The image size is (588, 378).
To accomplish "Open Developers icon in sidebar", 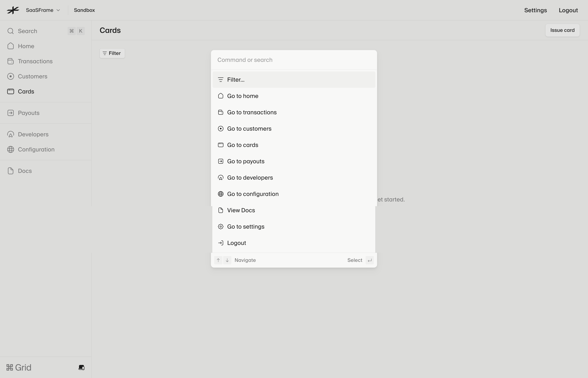I will click(11, 134).
